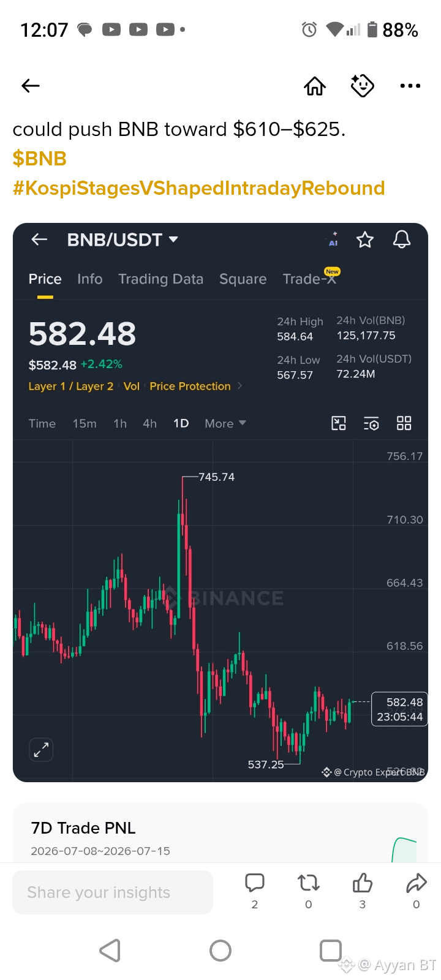Image resolution: width=441 pixels, height=980 pixels.
Task: Tap the Vol tag
Action: (x=132, y=386)
